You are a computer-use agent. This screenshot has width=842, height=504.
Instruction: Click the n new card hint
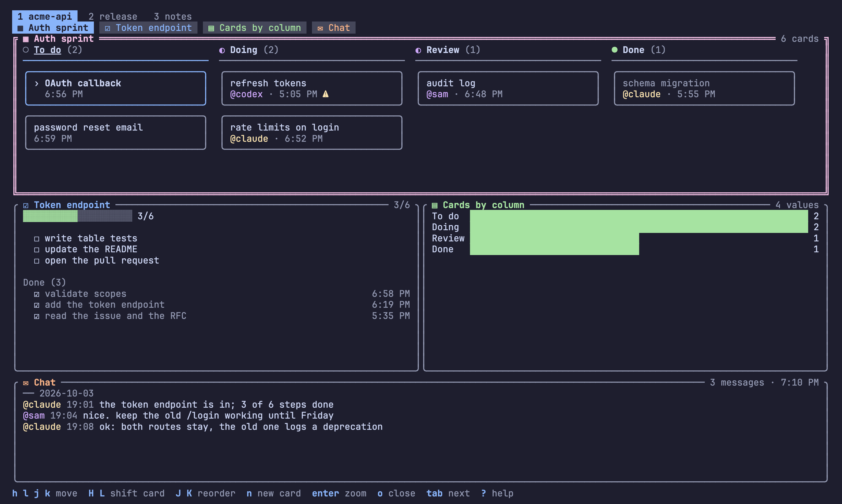(274, 493)
